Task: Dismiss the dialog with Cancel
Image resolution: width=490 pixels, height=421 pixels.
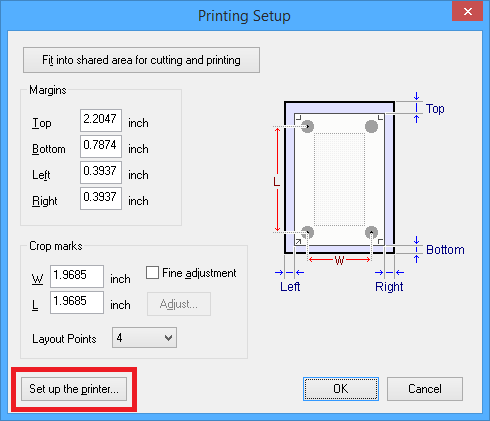Action: point(425,389)
